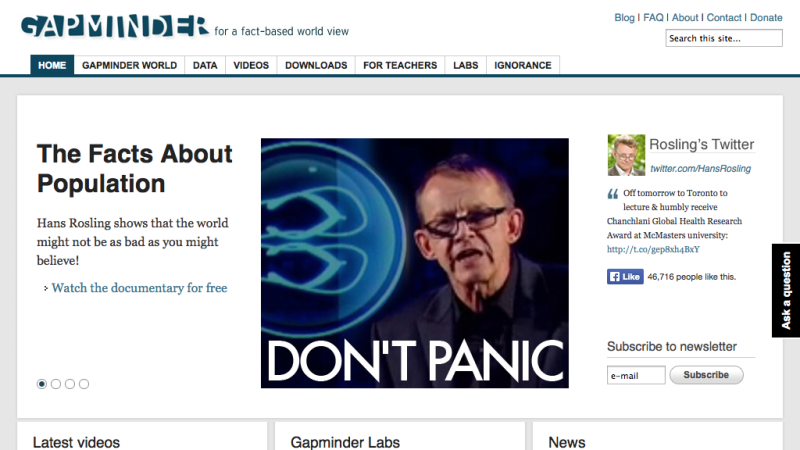
Task: Go to the Ignorance tab
Action: (x=523, y=65)
